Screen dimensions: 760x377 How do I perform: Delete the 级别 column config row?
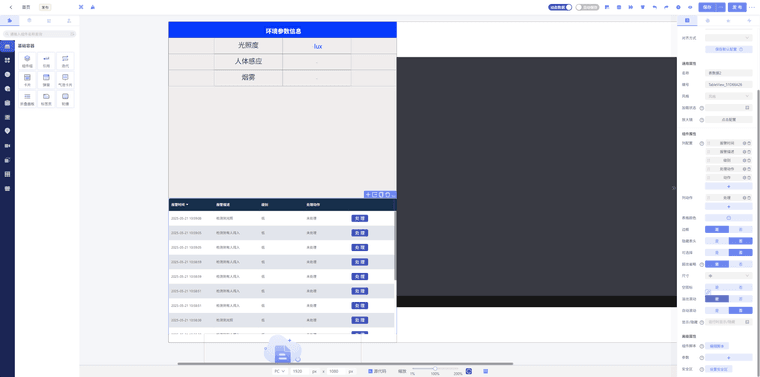pyautogui.click(x=749, y=160)
